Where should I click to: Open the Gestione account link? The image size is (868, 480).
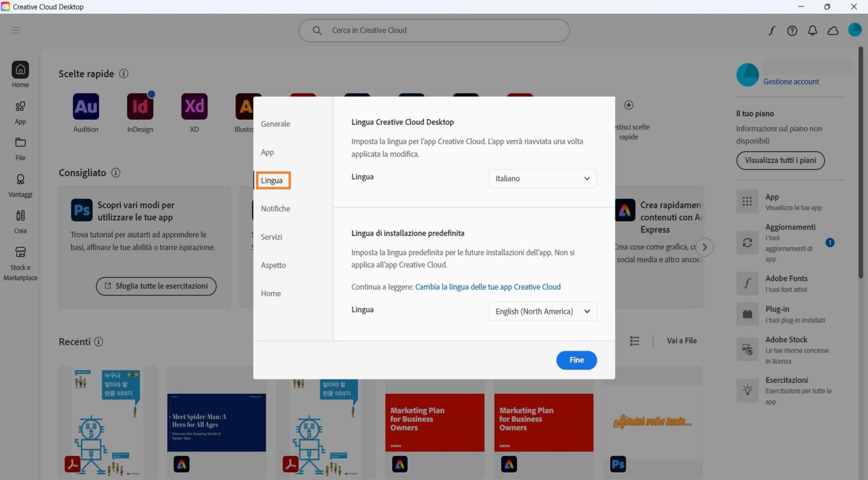(x=791, y=81)
